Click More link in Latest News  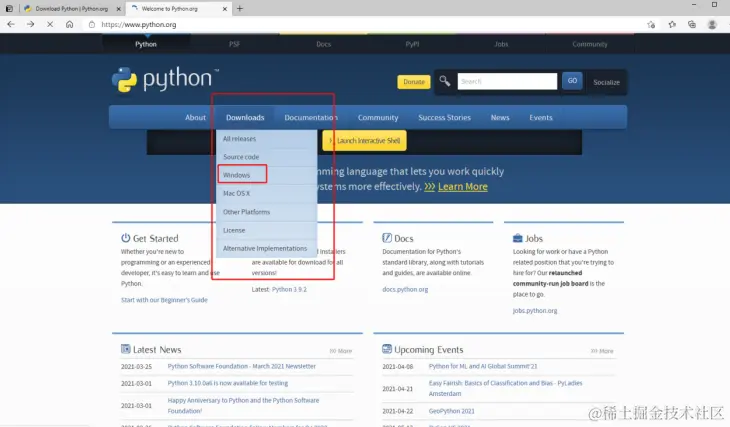pos(341,351)
